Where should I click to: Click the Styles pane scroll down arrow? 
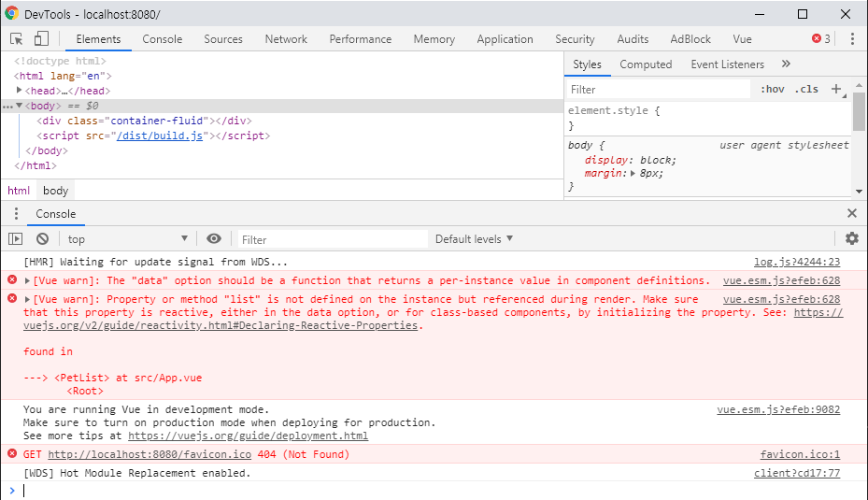click(859, 192)
